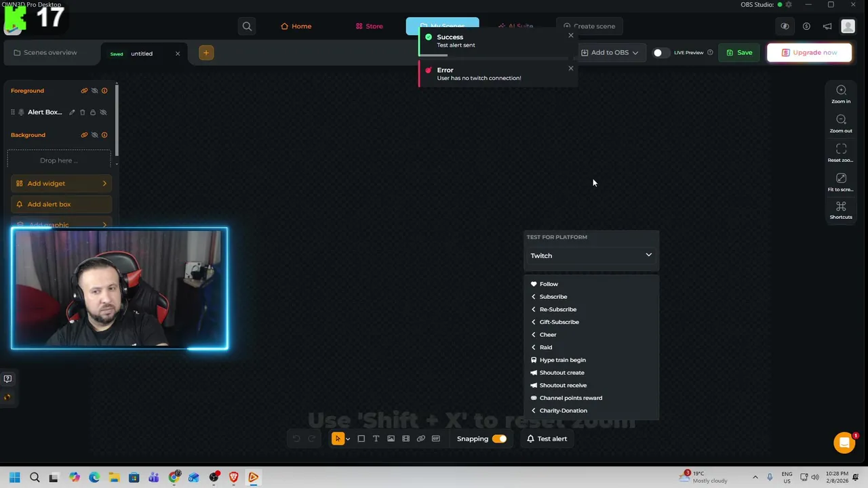Screen dimensions: 868x488
Task: Hide the Background layer group
Action: pos(94,134)
